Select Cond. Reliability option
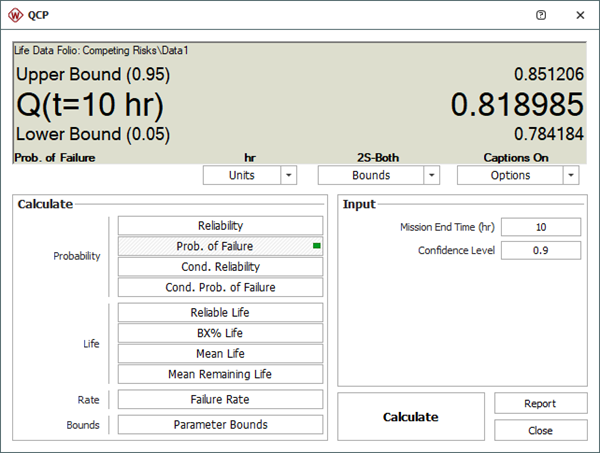Screen dimensions: 600x453 pyautogui.click(x=220, y=267)
